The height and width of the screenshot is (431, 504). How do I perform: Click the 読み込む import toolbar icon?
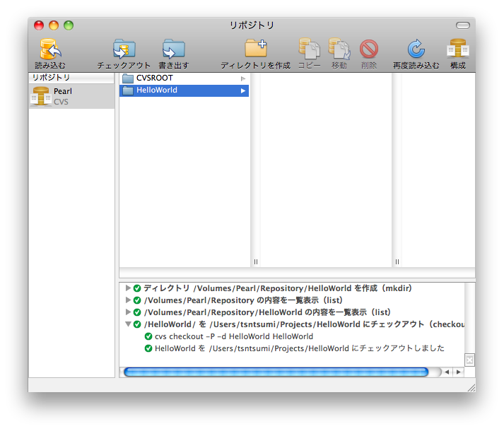[50, 49]
